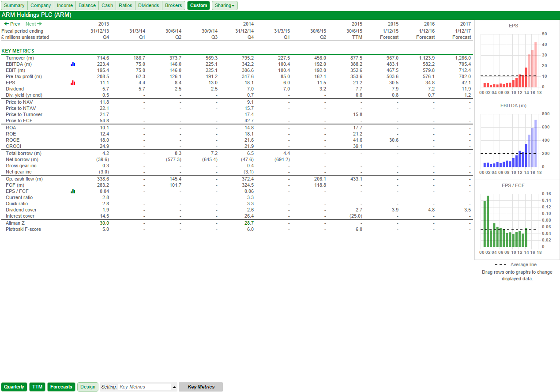This screenshot has height=392, width=560.
Task: Click the 2017 forecast turnover value 1,286.0
Action: point(462,58)
